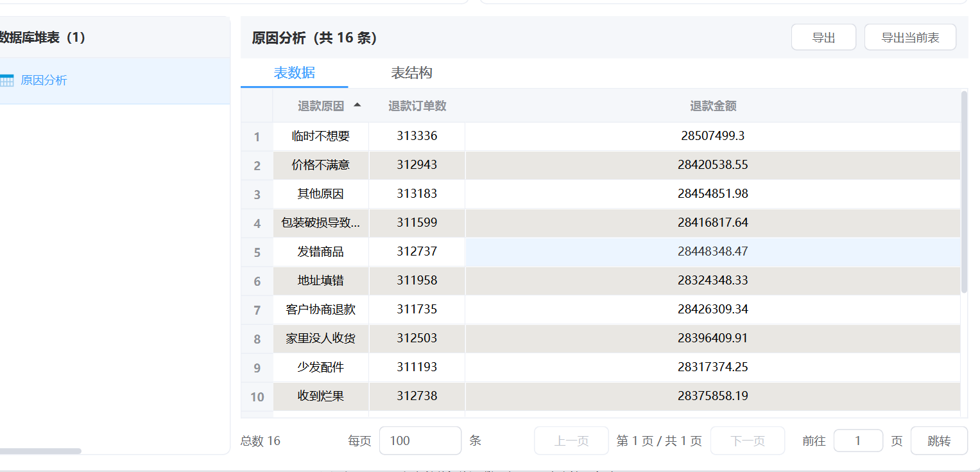Click the 跳转 button
980x472 pixels.
tap(938, 441)
